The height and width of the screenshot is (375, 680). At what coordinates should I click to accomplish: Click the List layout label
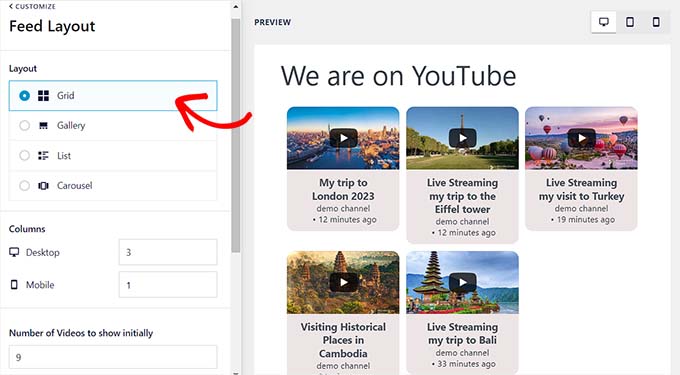[64, 156]
